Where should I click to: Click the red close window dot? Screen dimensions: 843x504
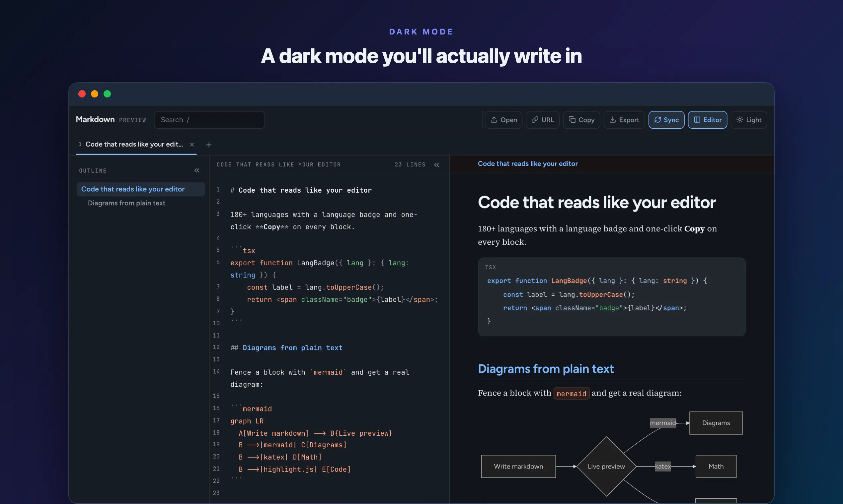(x=82, y=94)
